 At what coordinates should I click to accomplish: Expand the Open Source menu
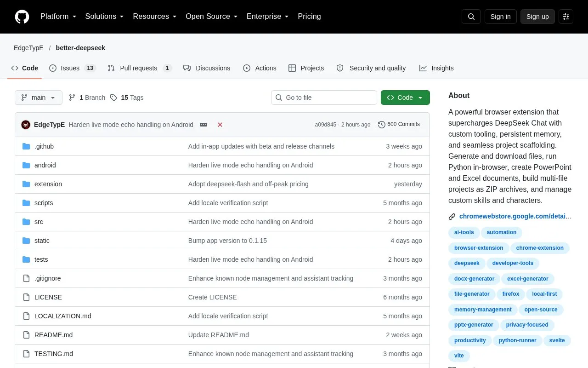pos(212,17)
